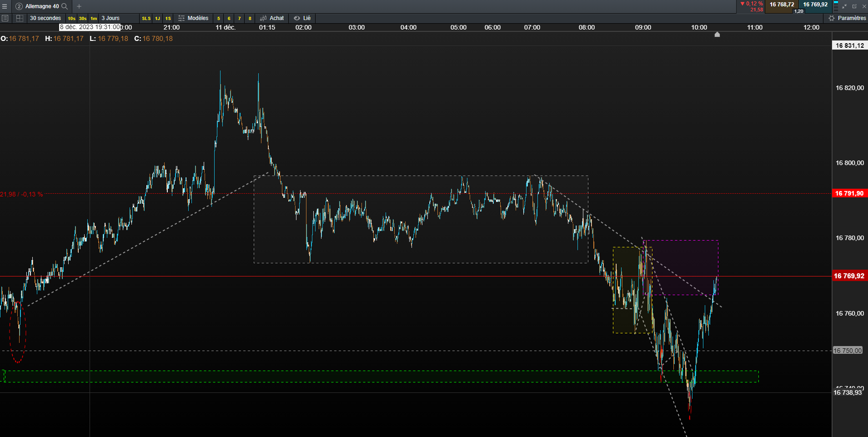
Task: Open the 3 Jours period dropdown
Action: click(119, 18)
